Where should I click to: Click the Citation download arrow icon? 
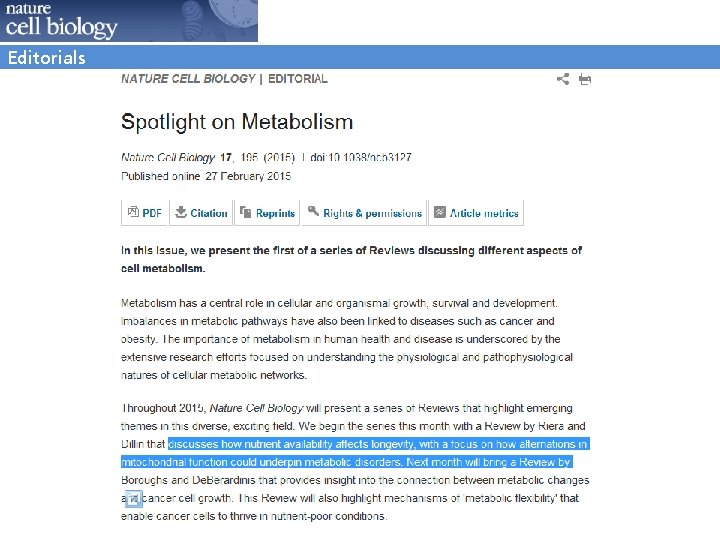click(181, 212)
